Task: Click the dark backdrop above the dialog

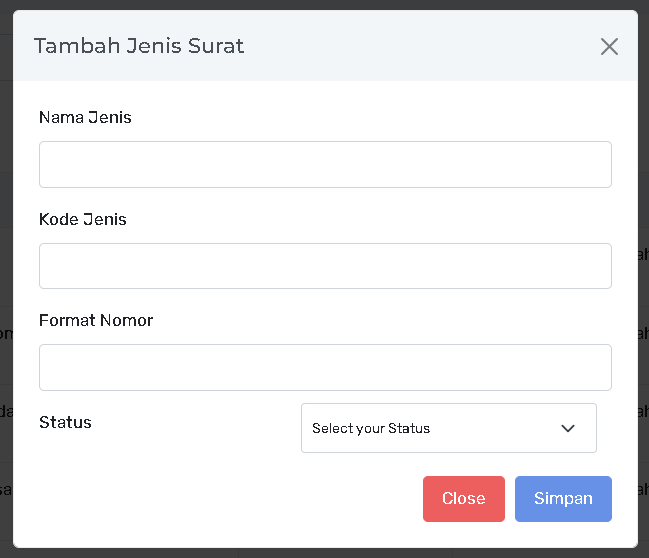Action: tap(325, 4)
